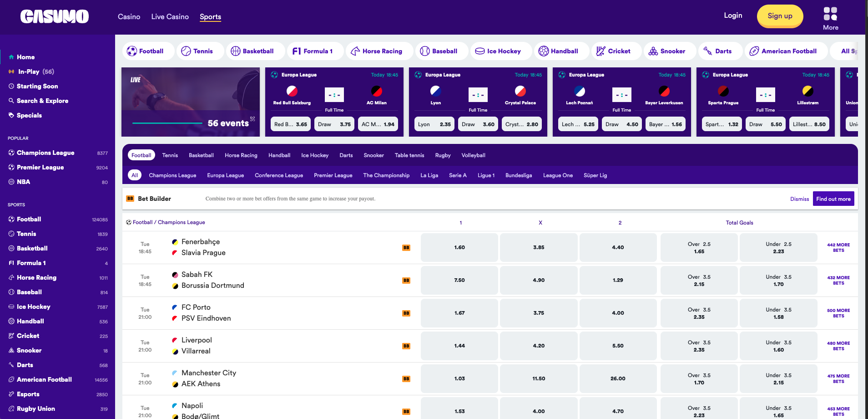
Task: Pick Borussia Dortmund win odds 1.29
Action: 618,280
